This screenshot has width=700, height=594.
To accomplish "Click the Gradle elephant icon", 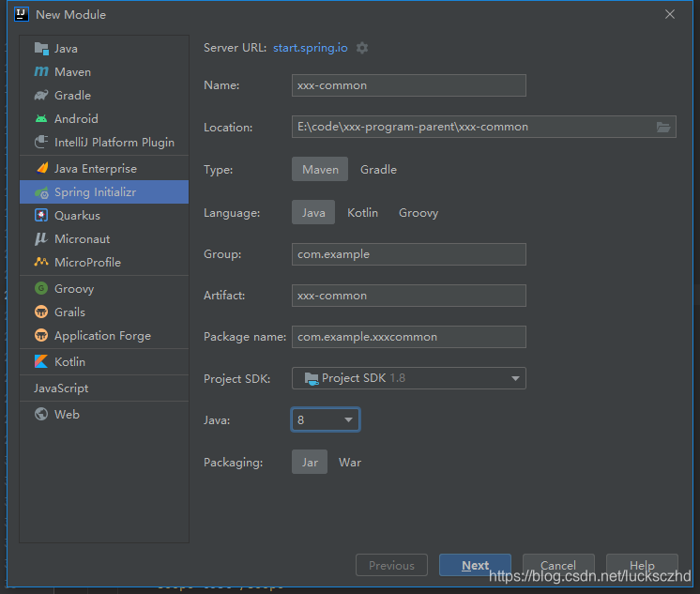I will 41,95.
